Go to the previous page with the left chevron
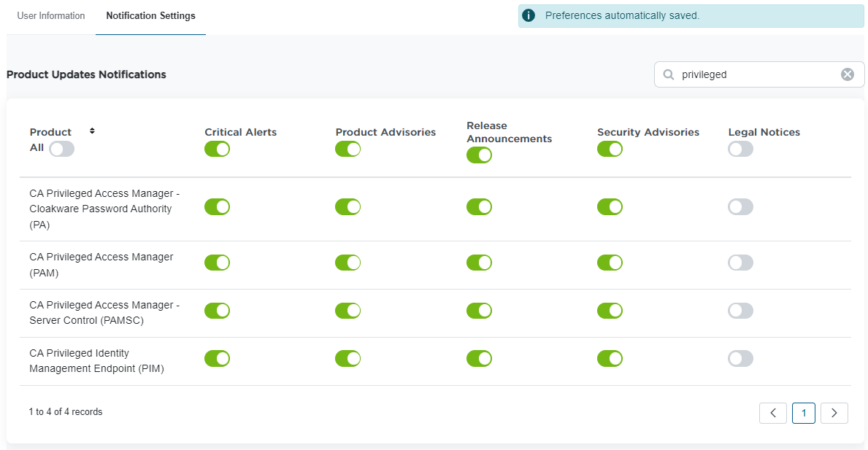The image size is (868, 450). 772,413
